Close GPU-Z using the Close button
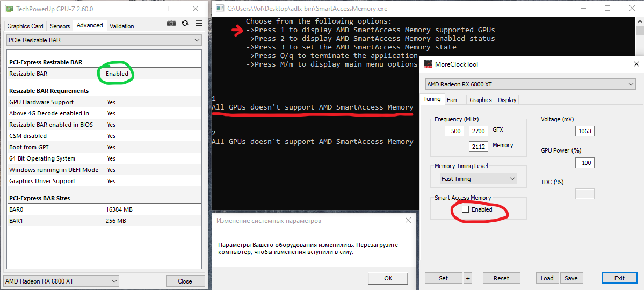 [x=185, y=281]
